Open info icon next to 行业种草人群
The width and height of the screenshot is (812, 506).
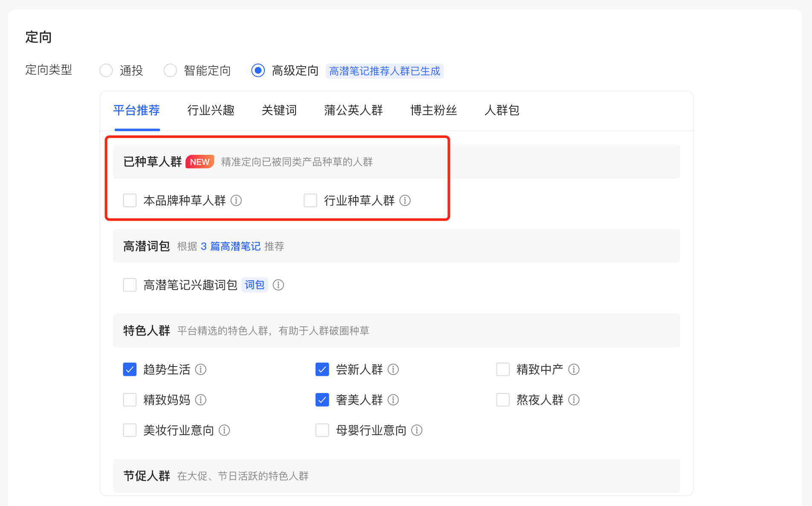405,201
